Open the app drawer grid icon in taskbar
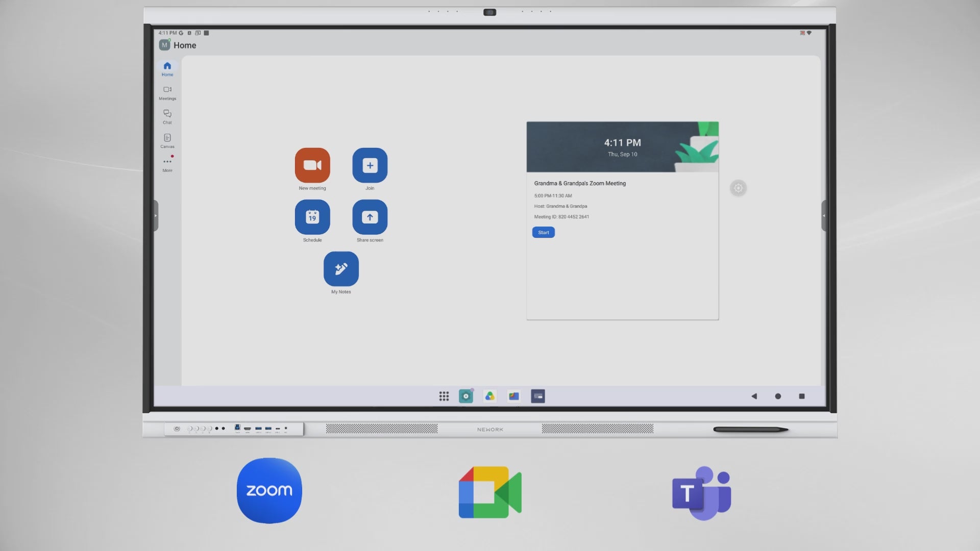Image resolution: width=980 pixels, height=551 pixels. tap(444, 396)
